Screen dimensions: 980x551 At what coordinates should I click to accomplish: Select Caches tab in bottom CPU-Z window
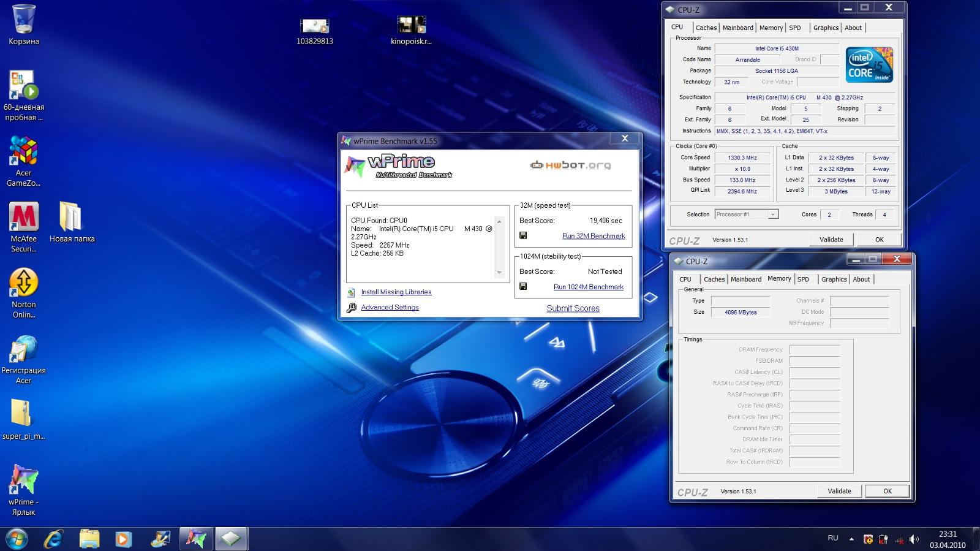[x=714, y=279]
